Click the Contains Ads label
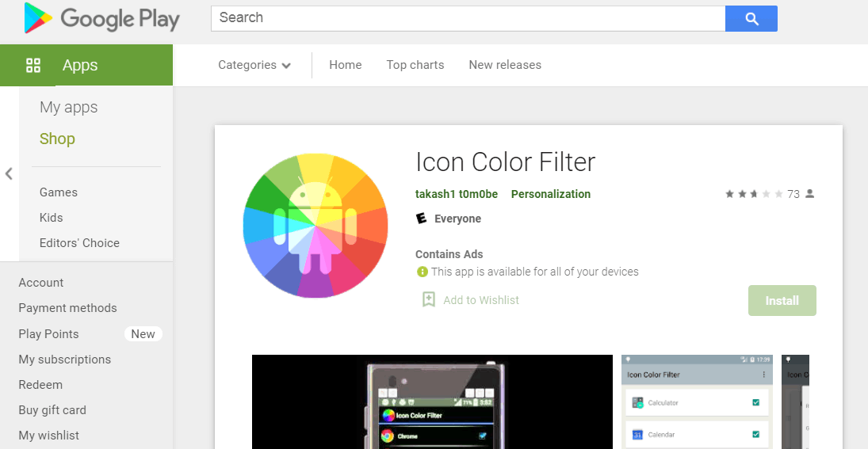This screenshot has height=449, width=868. [x=449, y=254]
